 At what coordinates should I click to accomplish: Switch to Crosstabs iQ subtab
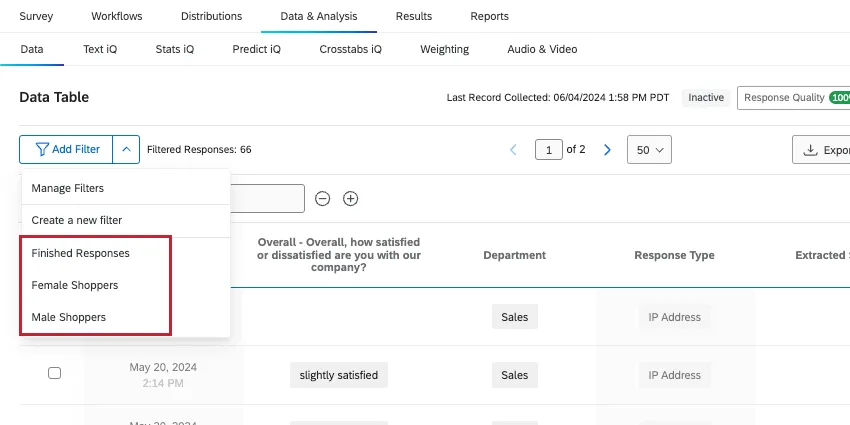[x=351, y=49]
